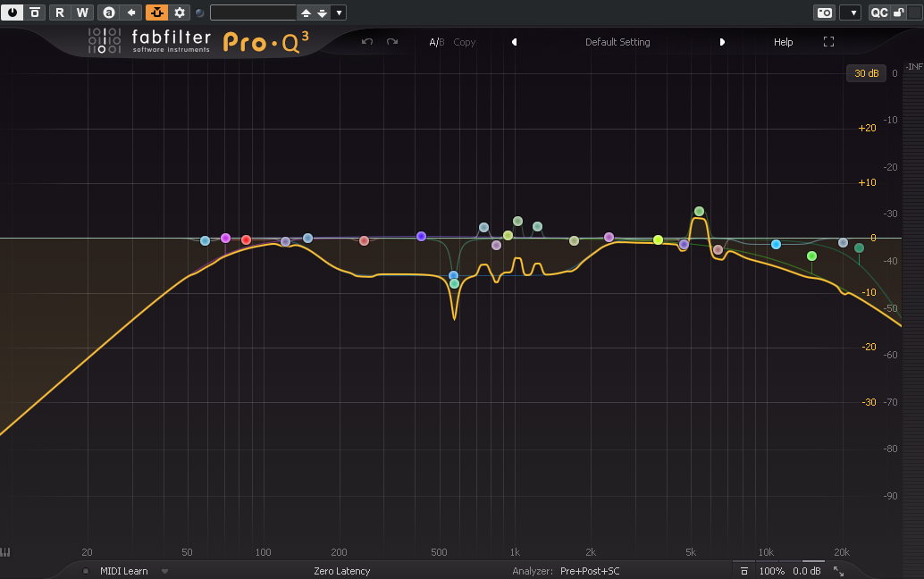
Task: Undo the last change
Action: coord(367,42)
